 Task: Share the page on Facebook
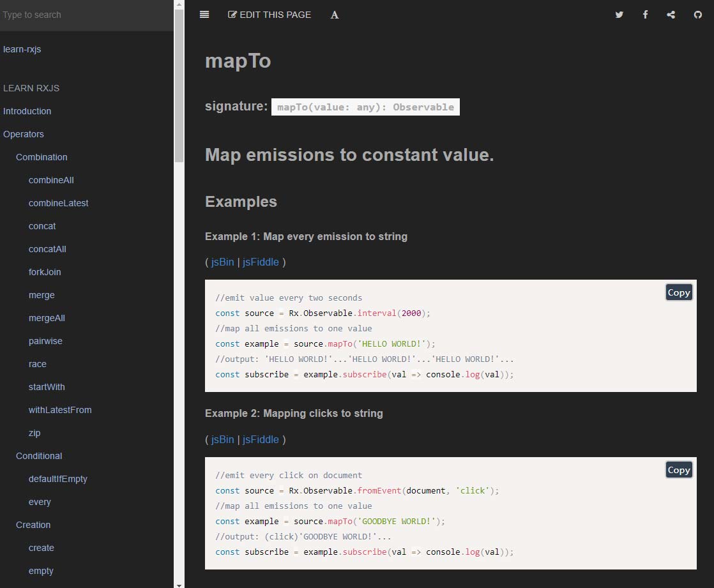click(x=645, y=15)
